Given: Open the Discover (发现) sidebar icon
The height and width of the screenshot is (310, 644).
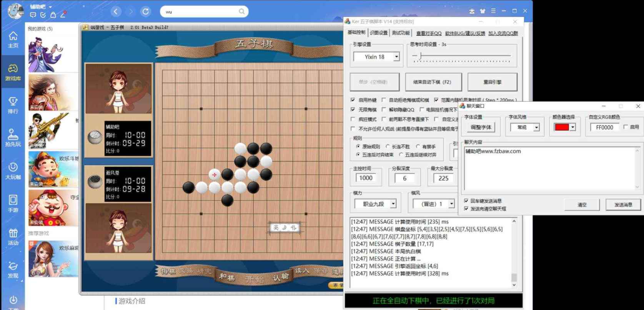Looking at the screenshot, I should (13, 270).
